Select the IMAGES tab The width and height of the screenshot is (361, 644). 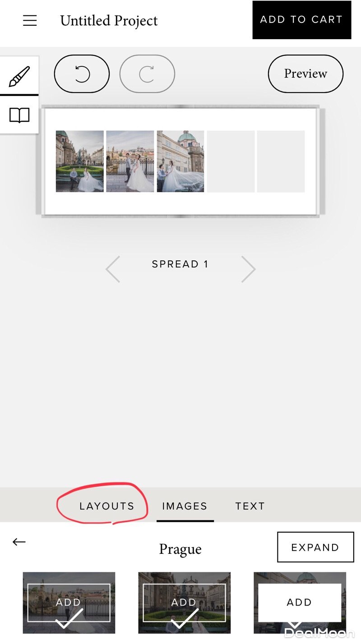coord(185,506)
